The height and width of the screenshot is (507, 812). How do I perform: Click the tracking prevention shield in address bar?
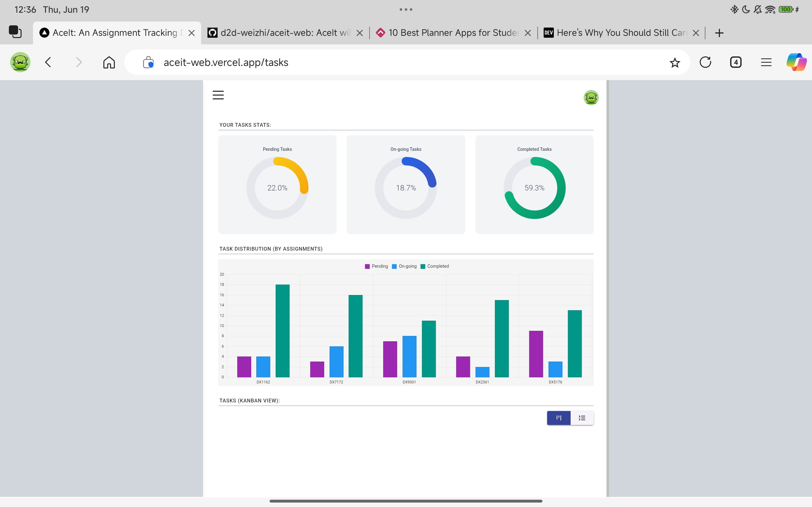click(x=148, y=62)
